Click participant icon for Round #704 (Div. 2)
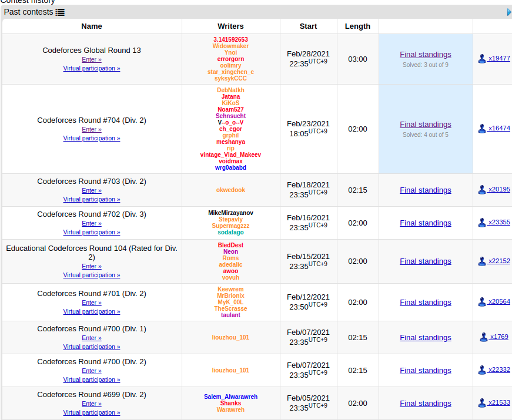Image resolution: width=512 pixels, height=420 pixels. click(x=482, y=129)
